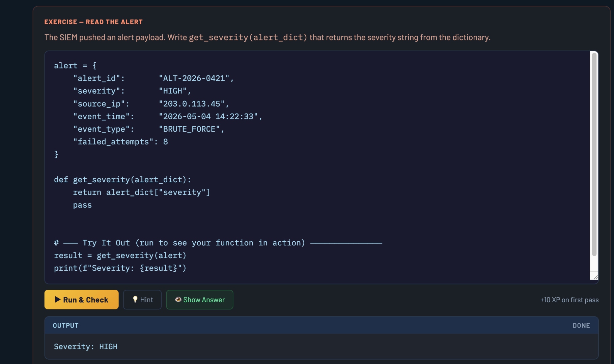Click the play triangle on Run & Check
This screenshot has width=614, height=364.
click(58, 300)
